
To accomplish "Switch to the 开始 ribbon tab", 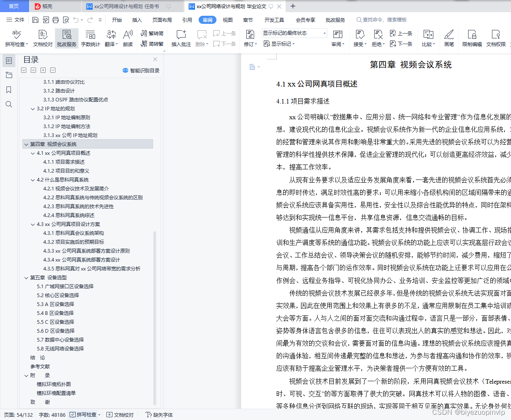I will [117, 20].
